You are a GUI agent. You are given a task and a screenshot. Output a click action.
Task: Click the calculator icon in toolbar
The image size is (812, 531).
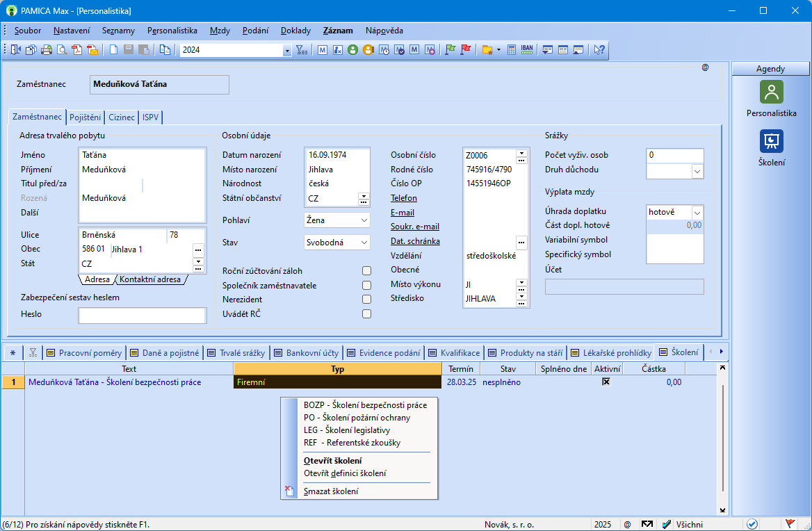pyautogui.click(x=512, y=49)
